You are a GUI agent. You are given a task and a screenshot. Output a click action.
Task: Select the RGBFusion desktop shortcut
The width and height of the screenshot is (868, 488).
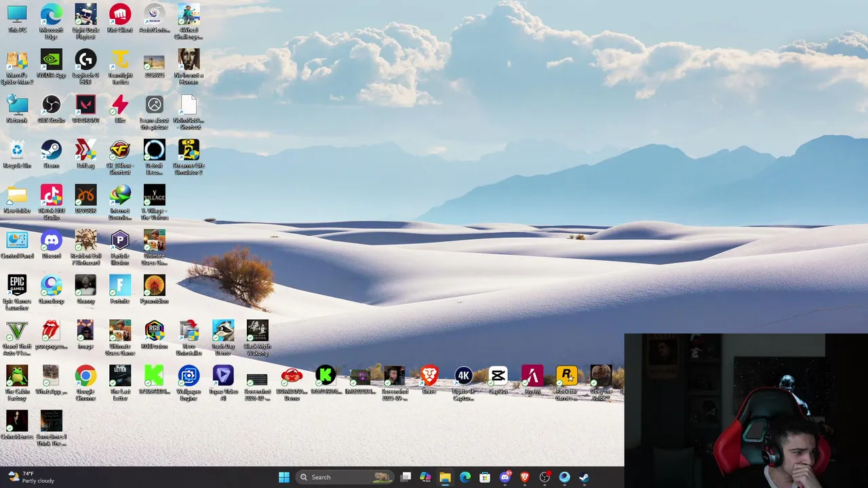coord(154,335)
